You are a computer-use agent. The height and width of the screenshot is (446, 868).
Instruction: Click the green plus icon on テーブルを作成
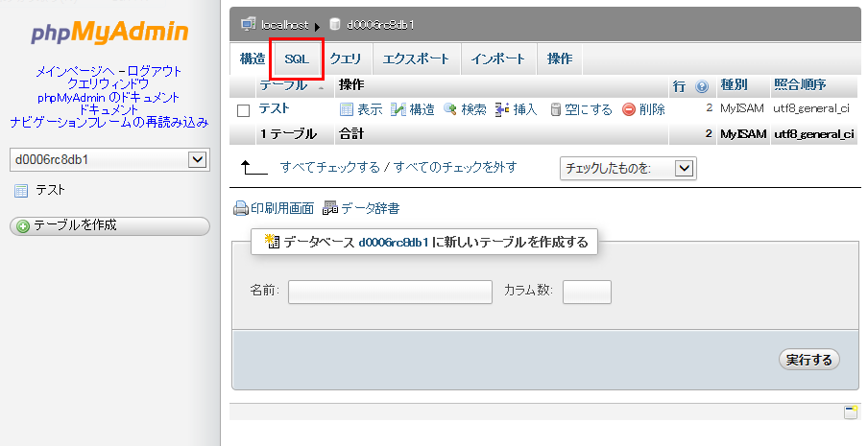tap(23, 226)
